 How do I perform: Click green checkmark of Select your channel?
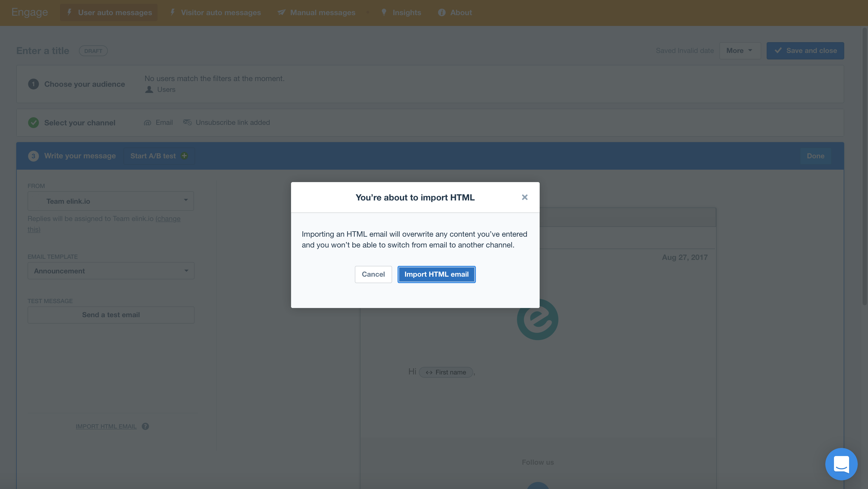pos(33,123)
